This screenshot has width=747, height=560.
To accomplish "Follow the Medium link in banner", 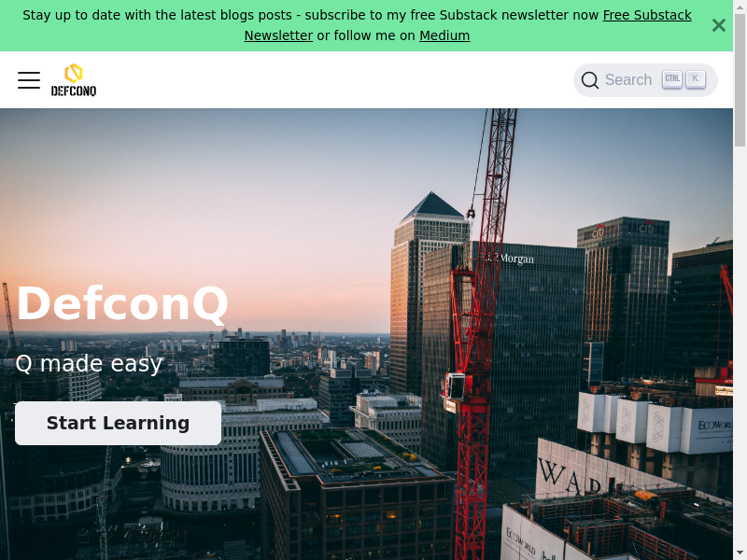I will [x=444, y=35].
